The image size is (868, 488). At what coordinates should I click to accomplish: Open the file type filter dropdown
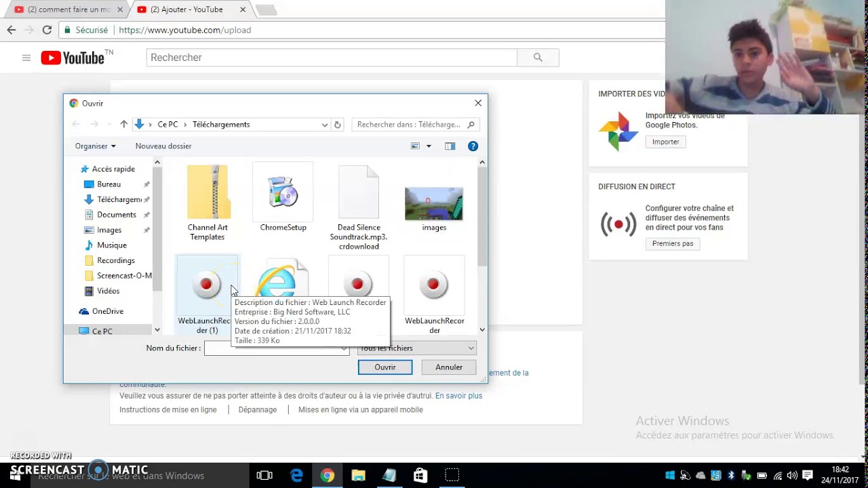(x=417, y=348)
